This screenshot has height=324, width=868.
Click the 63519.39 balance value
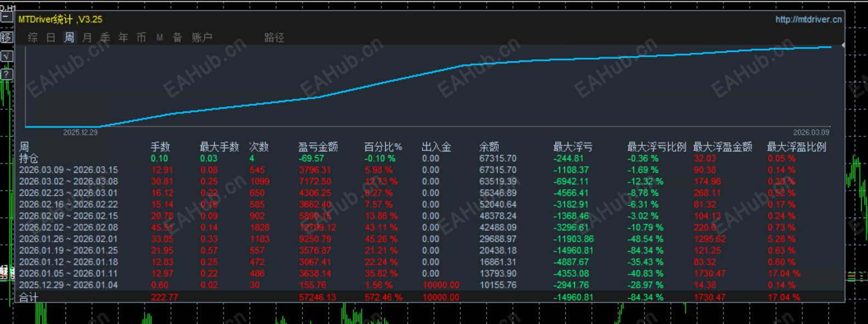click(498, 181)
